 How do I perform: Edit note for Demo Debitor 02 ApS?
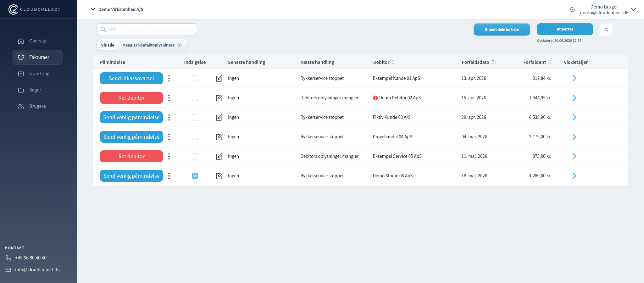coord(219,98)
